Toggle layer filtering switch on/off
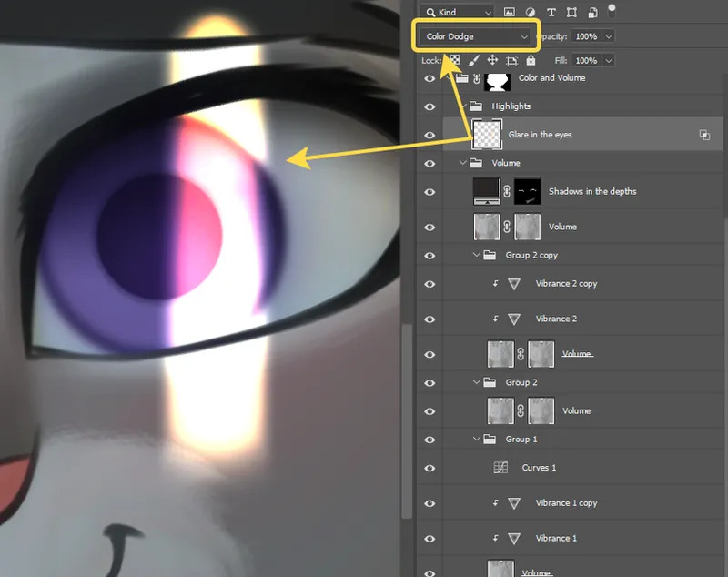728x577 pixels. 612,10
